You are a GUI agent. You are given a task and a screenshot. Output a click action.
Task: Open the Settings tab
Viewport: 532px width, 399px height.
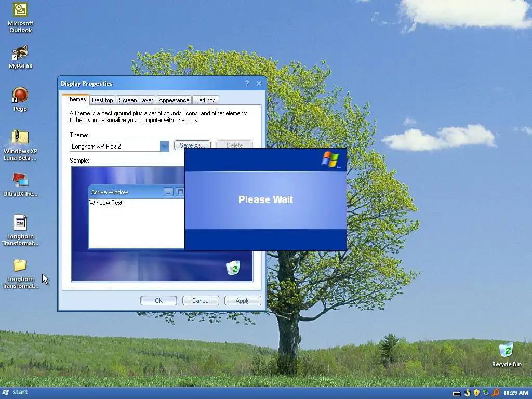tap(205, 100)
